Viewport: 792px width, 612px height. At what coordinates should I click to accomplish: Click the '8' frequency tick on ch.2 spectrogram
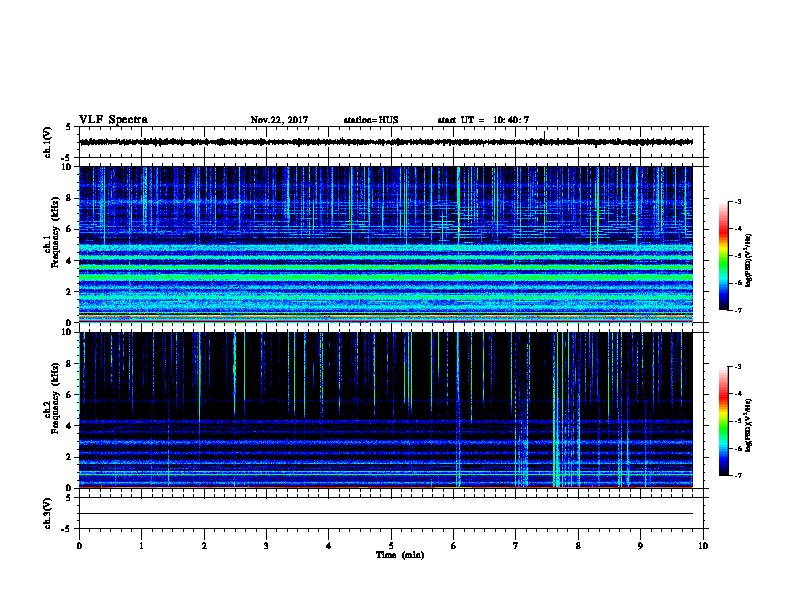point(70,364)
